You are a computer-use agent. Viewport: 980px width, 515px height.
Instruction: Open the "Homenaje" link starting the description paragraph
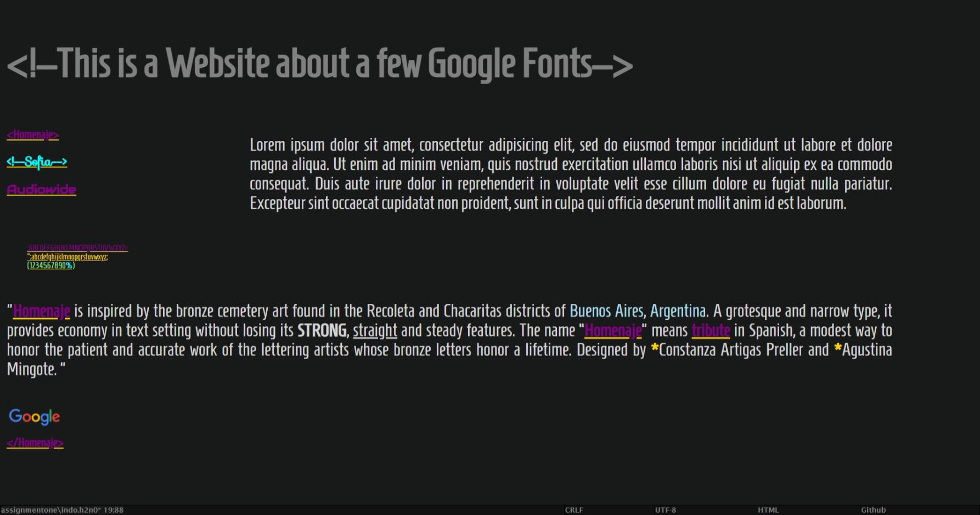40,310
